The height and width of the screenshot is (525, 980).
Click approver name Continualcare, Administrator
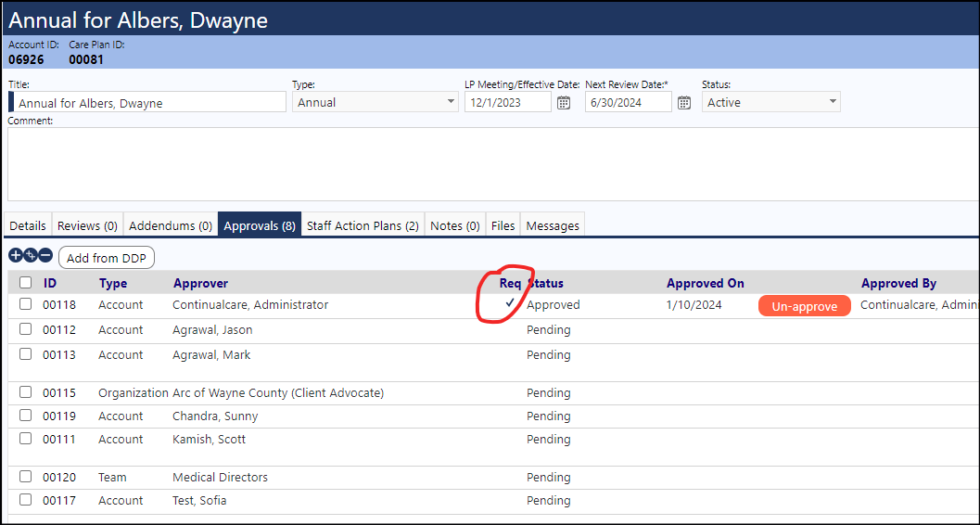(x=250, y=305)
